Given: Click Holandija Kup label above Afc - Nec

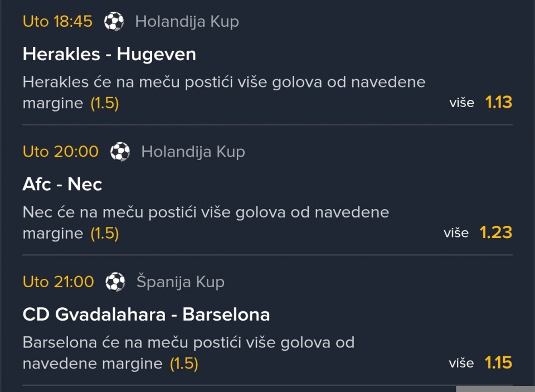Looking at the screenshot, I should [x=193, y=152].
